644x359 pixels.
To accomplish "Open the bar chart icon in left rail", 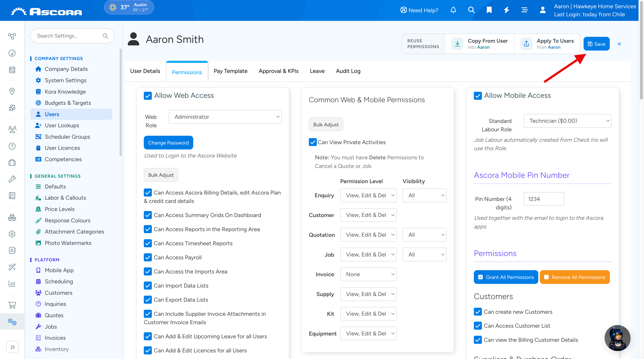I will 12,283.
